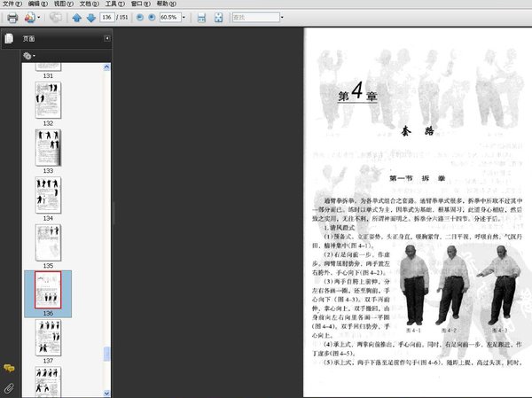
Task: Open the pages panel options gear menu
Action: [x=28, y=56]
